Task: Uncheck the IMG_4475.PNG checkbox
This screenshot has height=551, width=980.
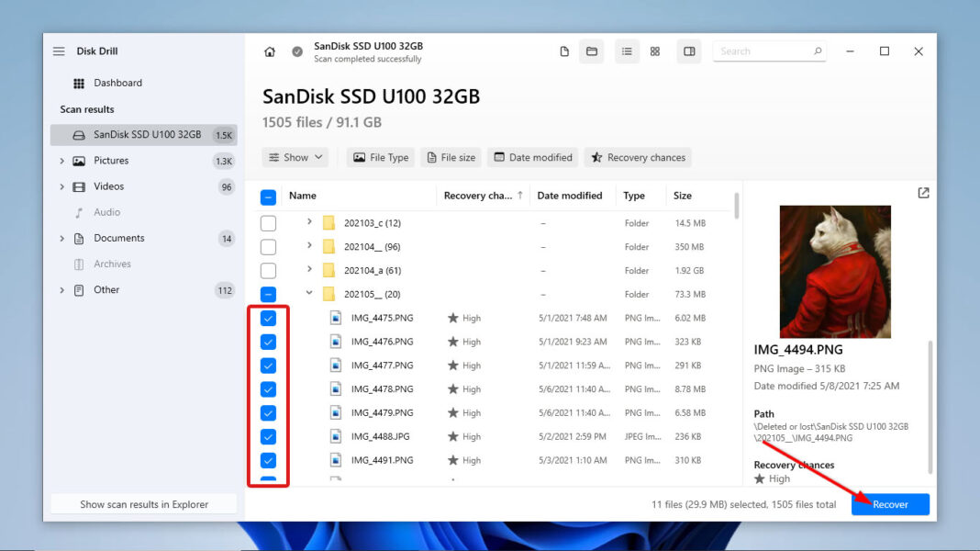Action: tap(268, 319)
